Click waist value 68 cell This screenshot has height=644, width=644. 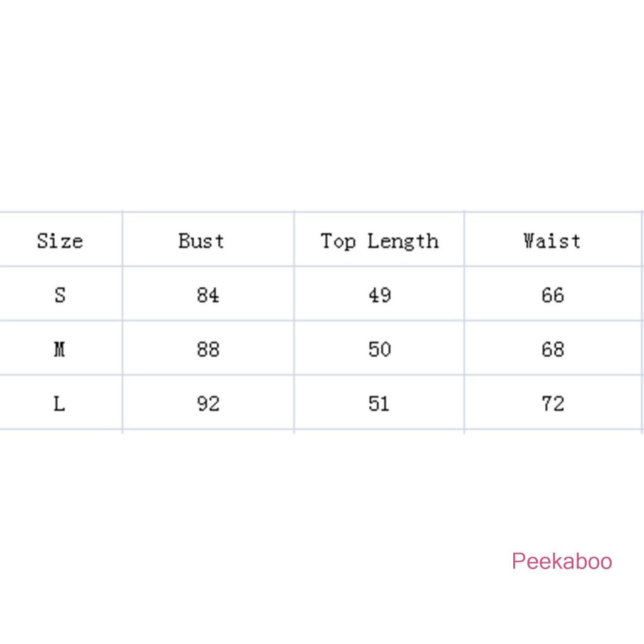[552, 349]
